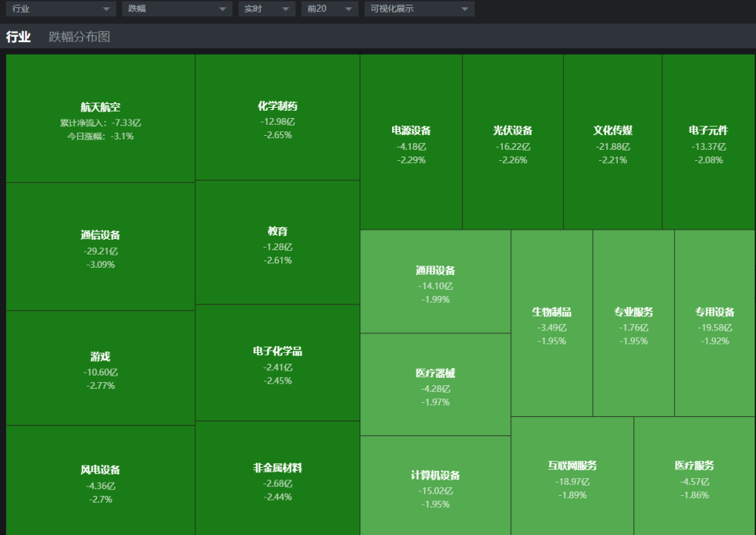The image size is (756, 535).
Task: Select the 文化传媒 sector tile
Action: pos(613,142)
